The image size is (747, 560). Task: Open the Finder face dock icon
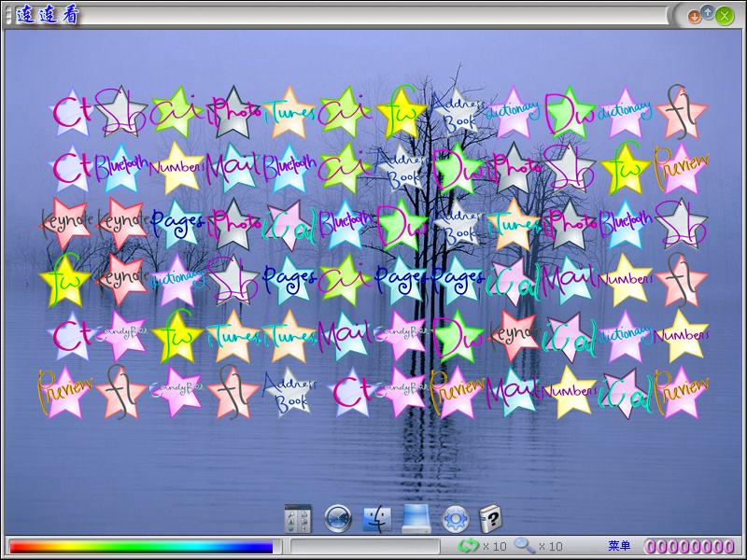[x=377, y=519]
